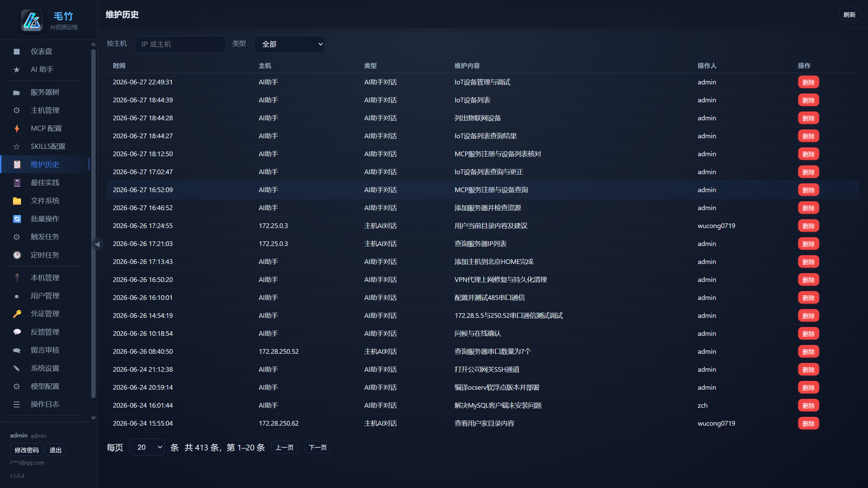
Task: Click the sidebar vertical scrollbar thumb
Action: tap(93, 224)
